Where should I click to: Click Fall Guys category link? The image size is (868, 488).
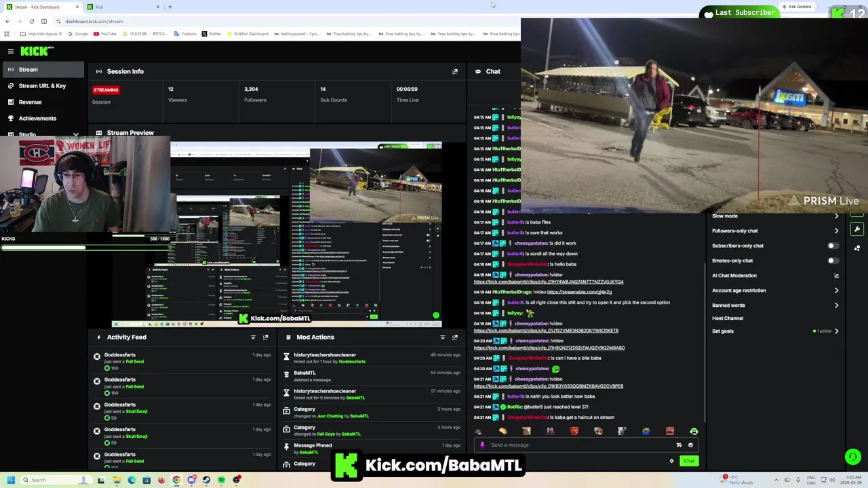click(326, 434)
